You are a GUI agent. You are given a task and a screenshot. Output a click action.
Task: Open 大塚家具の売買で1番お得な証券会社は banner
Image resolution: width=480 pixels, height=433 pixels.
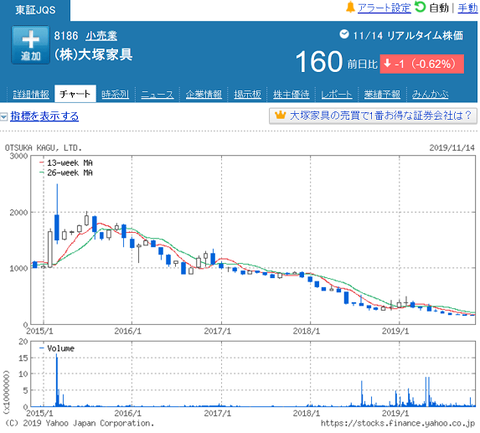point(373,116)
